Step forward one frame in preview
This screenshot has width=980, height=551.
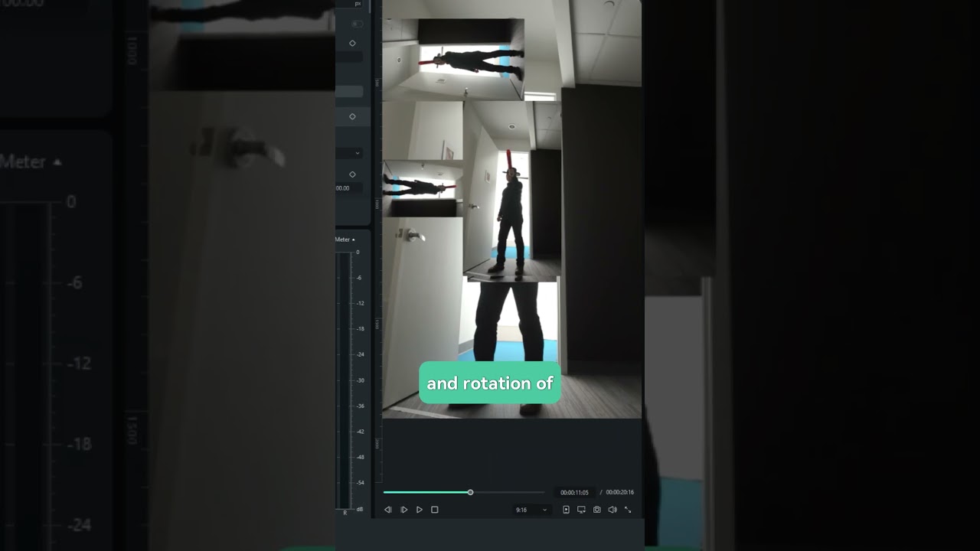point(404,510)
